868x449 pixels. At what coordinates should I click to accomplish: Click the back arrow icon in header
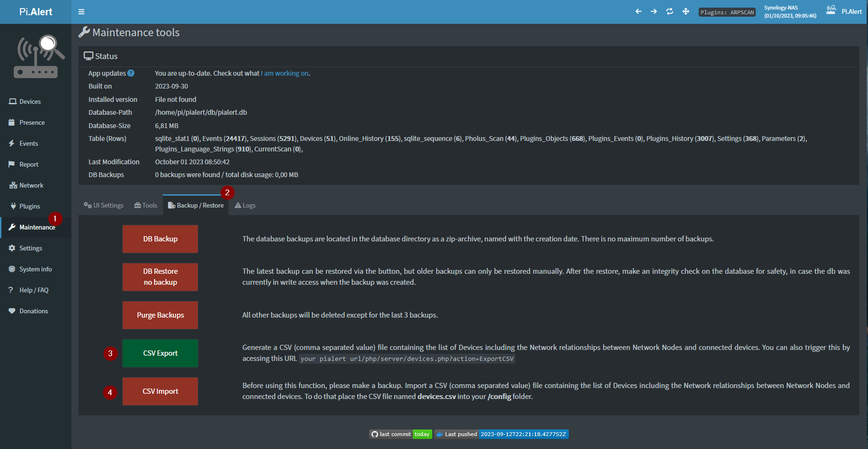pyautogui.click(x=638, y=11)
